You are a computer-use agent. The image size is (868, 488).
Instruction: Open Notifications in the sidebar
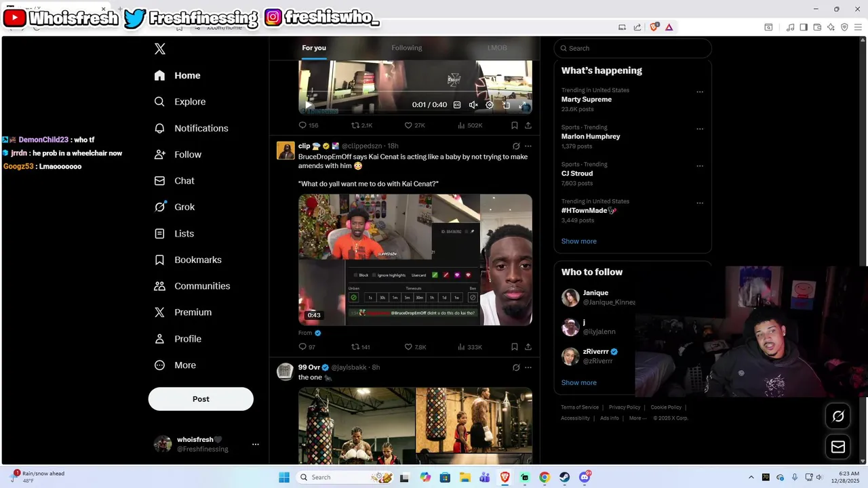pyautogui.click(x=191, y=128)
